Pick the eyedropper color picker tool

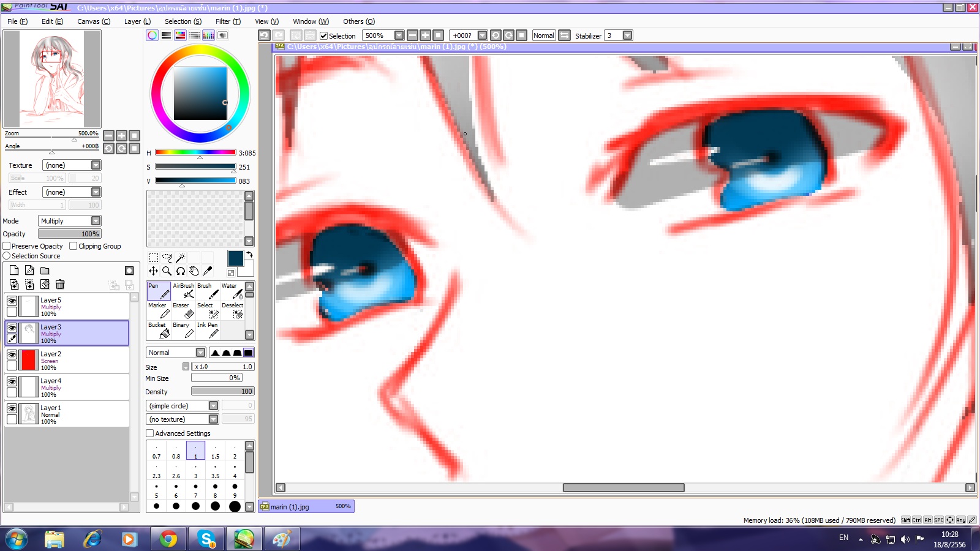208,271
